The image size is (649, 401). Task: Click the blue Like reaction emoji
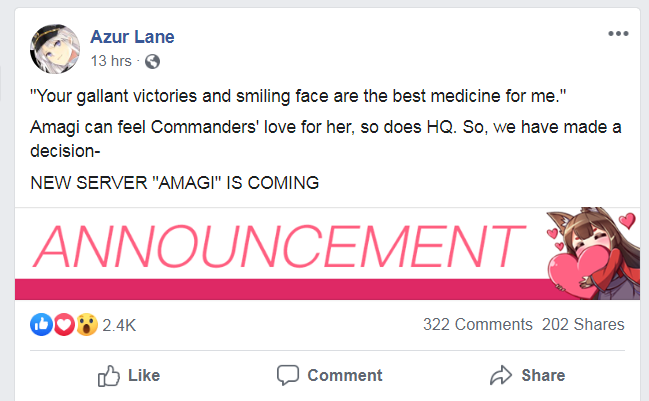41,324
